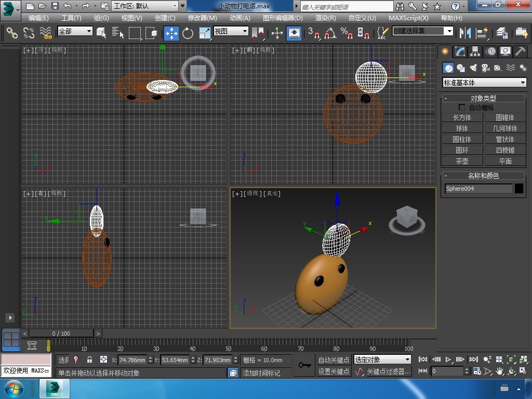Enable the 自动栅格 checkbox
The width and height of the screenshot is (532, 399).
(x=462, y=108)
